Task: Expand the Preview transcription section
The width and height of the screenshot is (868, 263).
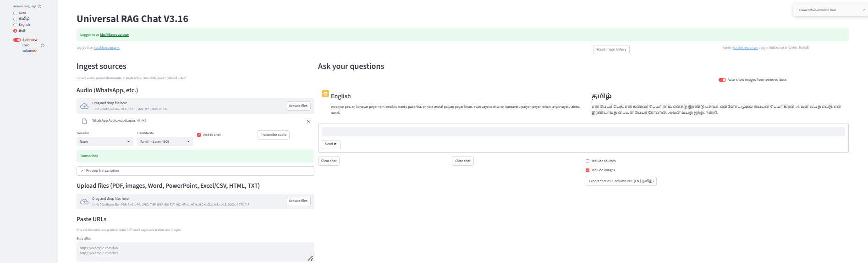Action: pyautogui.click(x=195, y=171)
